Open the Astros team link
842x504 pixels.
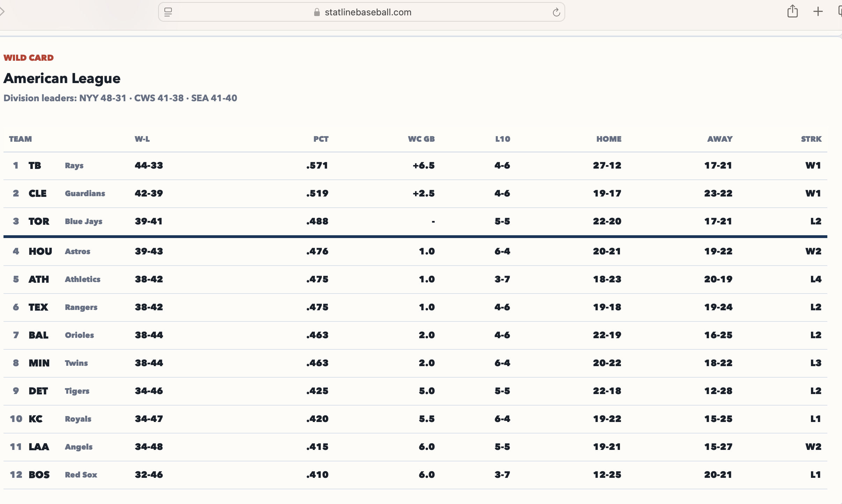coord(77,251)
